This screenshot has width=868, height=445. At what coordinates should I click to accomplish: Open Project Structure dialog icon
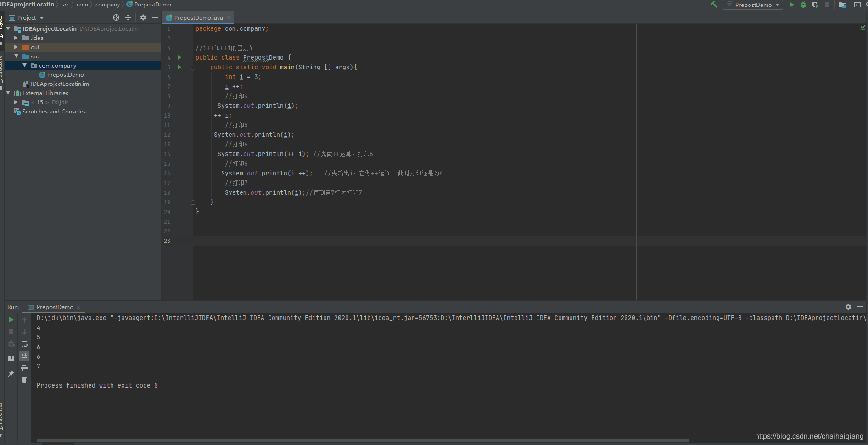coord(842,5)
